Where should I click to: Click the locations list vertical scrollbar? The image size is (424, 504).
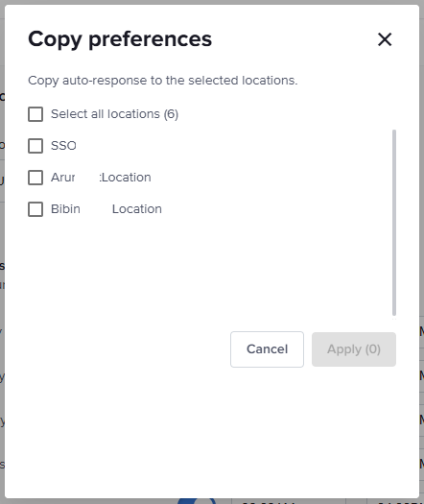394,223
